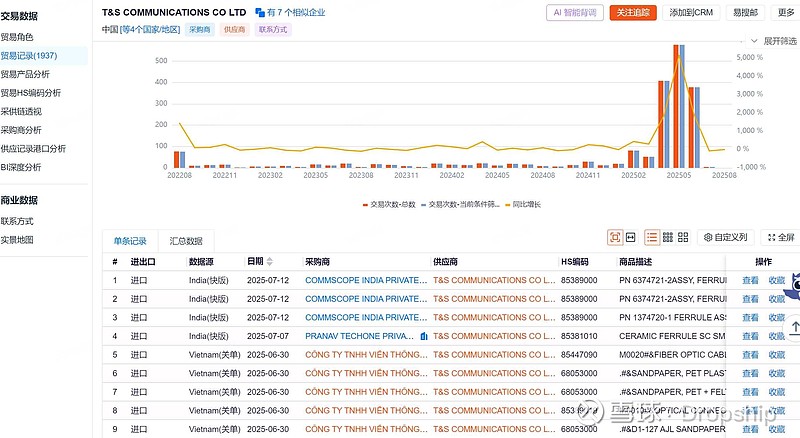Click the similar companies copy icon
Viewport: 800px width, 438px height.
click(x=260, y=12)
